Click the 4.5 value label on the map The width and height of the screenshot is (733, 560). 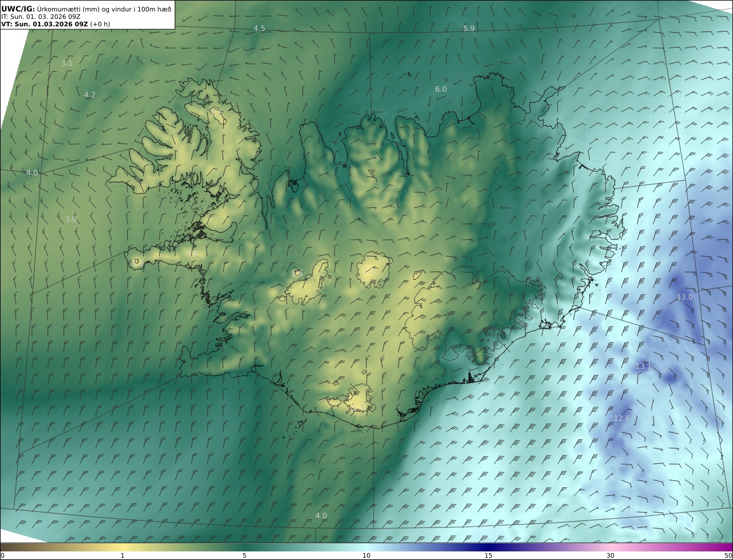(259, 28)
